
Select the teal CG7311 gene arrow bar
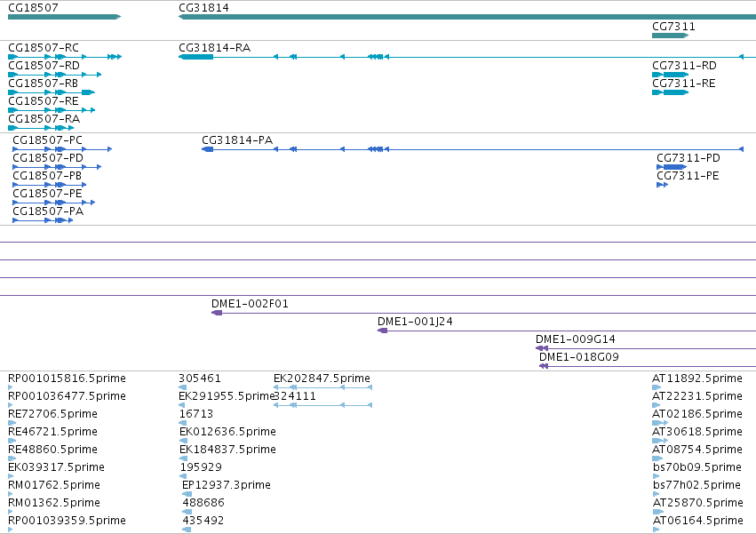coord(670,36)
